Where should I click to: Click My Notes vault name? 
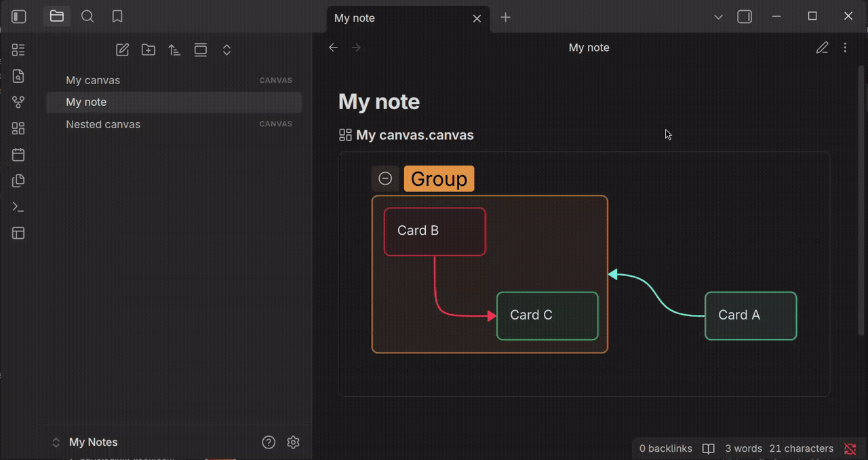click(x=94, y=442)
